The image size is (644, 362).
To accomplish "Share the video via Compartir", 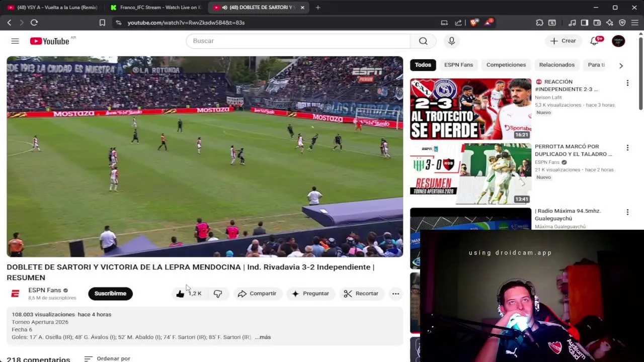I will tap(257, 294).
